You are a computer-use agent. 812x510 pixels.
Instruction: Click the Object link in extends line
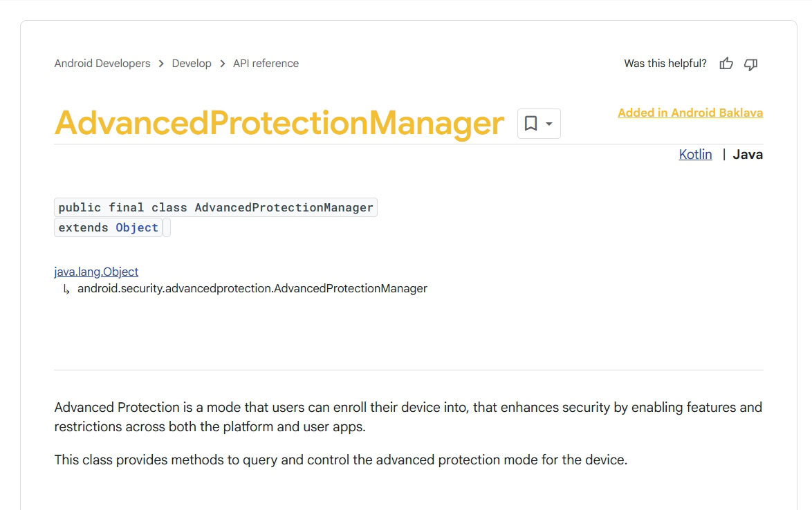coord(137,227)
